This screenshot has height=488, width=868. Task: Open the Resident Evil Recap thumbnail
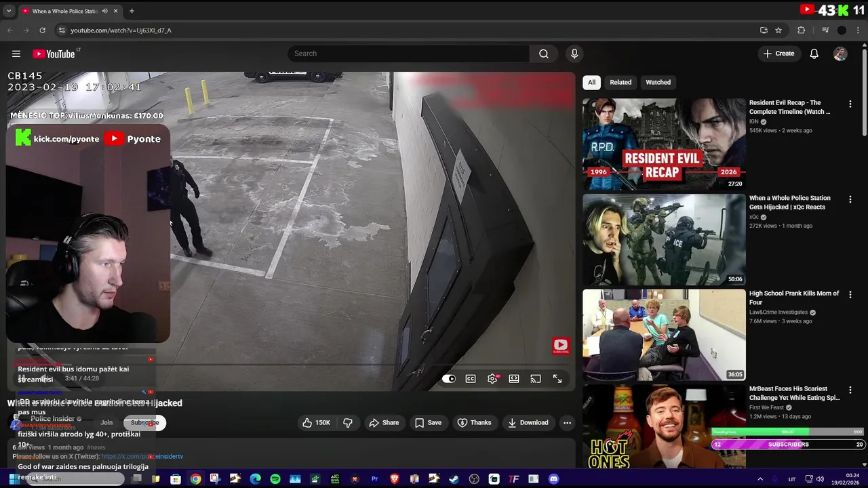point(664,144)
